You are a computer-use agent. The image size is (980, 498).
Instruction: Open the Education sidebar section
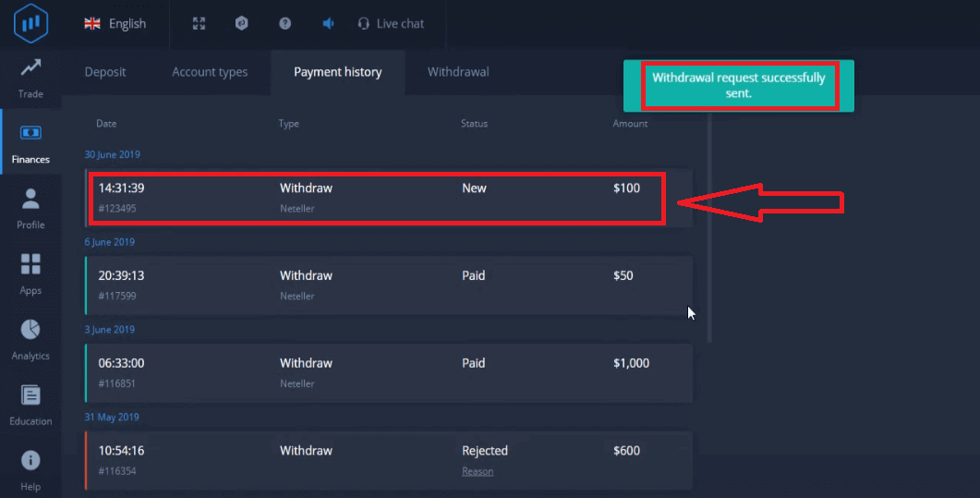[x=30, y=405]
